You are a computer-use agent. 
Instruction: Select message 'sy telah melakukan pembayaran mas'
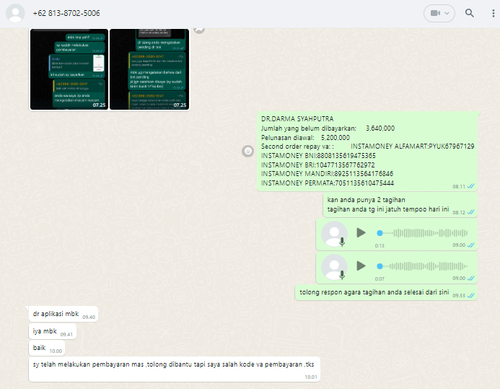pyautogui.click(x=174, y=369)
